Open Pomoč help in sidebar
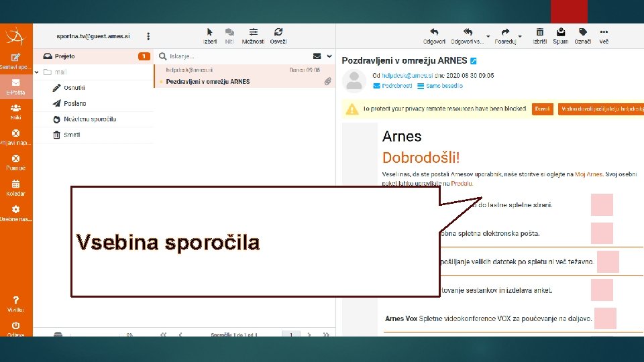Image resolution: width=644 pixels, height=362 pixels. pyautogui.click(x=15, y=163)
